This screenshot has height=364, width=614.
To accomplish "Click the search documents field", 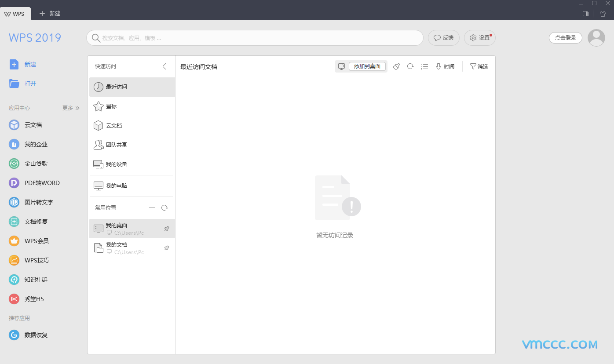I will point(255,38).
